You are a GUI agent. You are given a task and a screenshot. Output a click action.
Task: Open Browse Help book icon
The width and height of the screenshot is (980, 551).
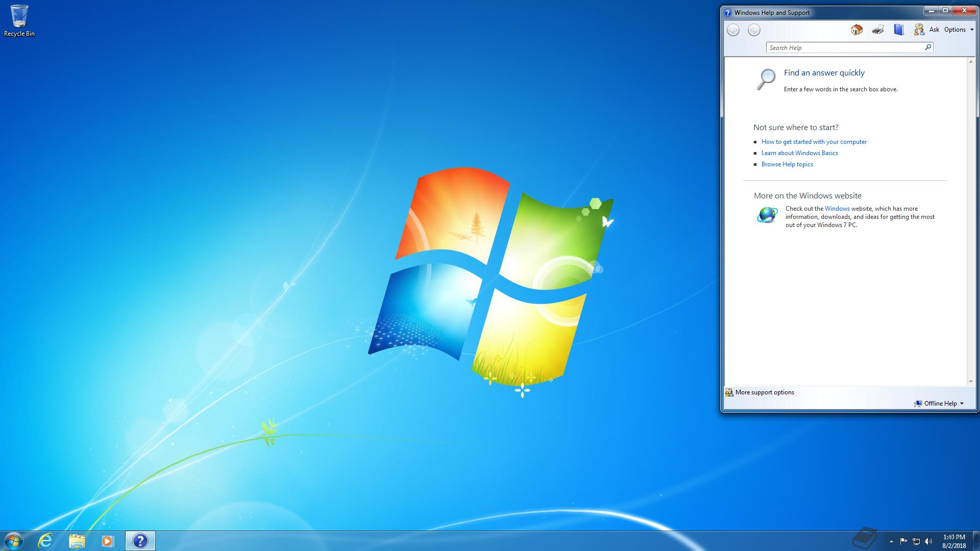pos(899,30)
